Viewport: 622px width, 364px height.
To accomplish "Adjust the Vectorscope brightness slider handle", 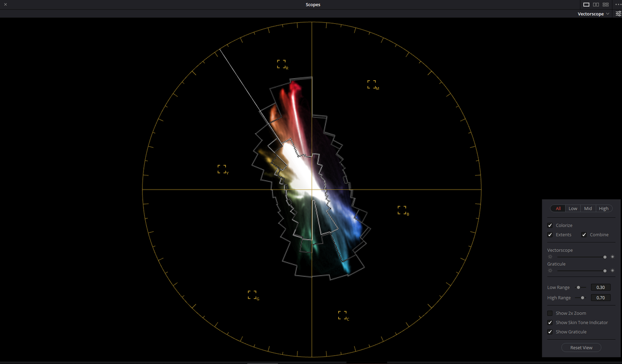I will click(605, 257).
